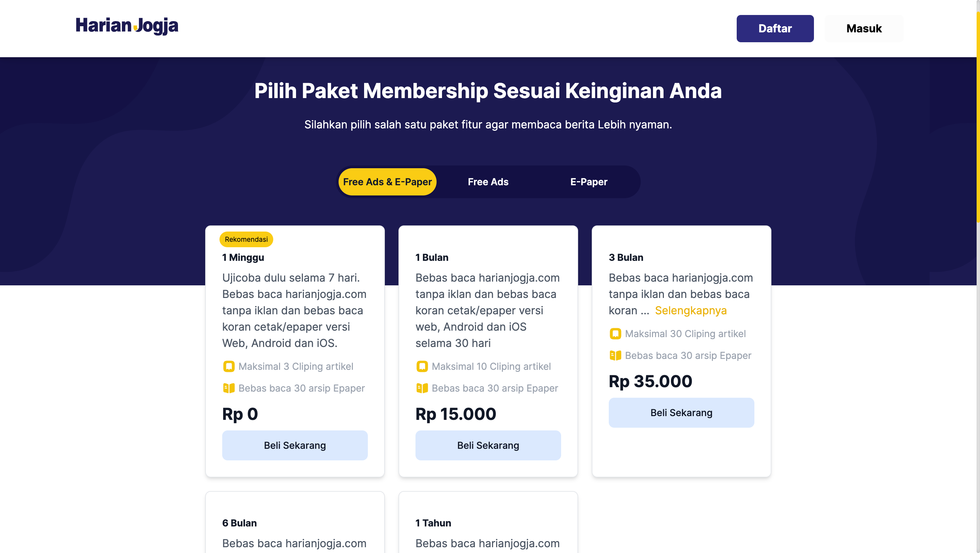Screen dimensions: 980x553
Task: Buy the 1 Minggu package
Action: (x=295, y=445)
